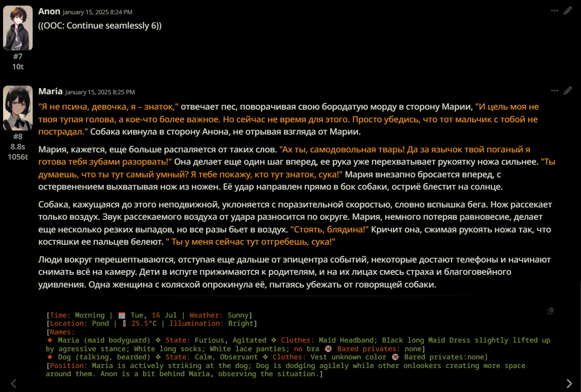Click timestamp January 15, 2025 8:24 PM
The width and height of the screenshot is (581, 392).
[x=97, y=12]
